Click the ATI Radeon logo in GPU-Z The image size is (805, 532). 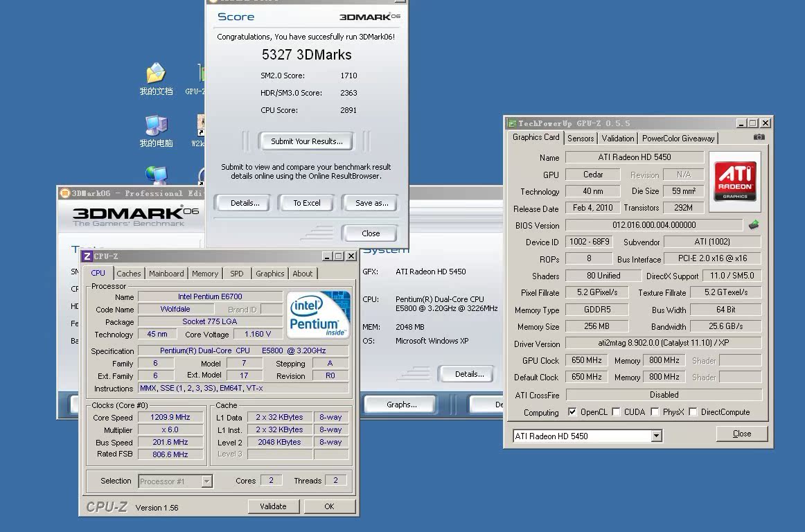(734, 181)
